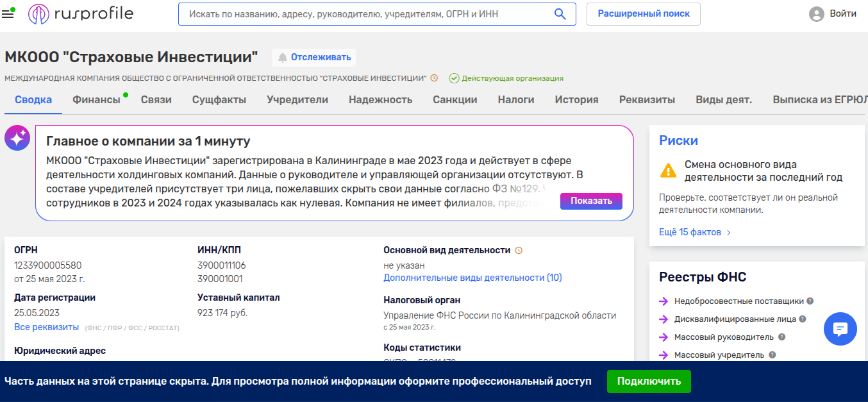The image size is (868, 402).
Task: Open the hamburger menu icon
Action: (x=8, y=14)
